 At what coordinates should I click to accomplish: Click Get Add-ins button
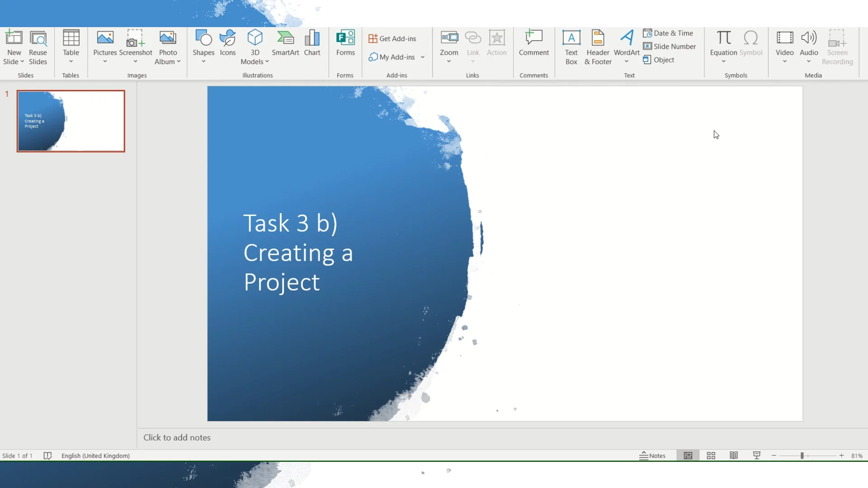[x=392, y=38]
